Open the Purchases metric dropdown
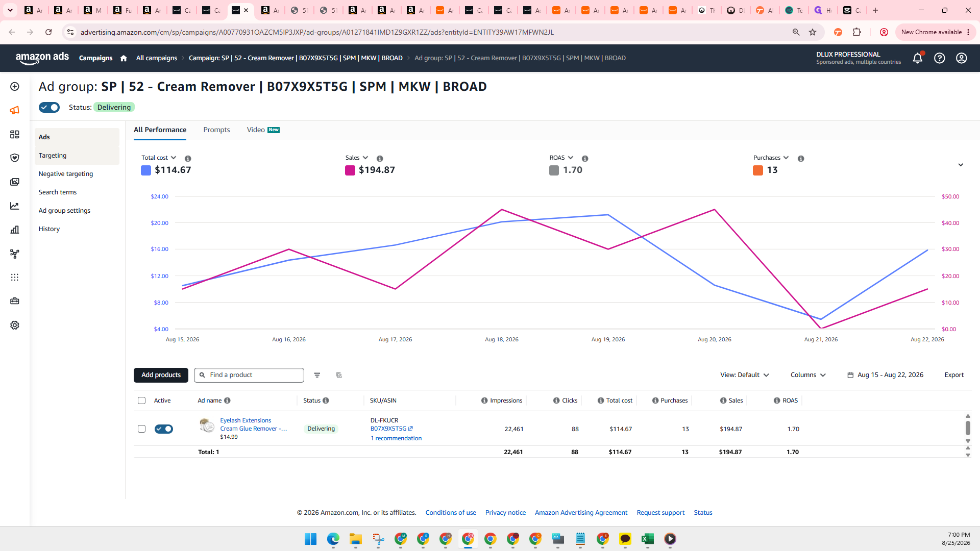This screenshot has height=551, width=980. (771, 158)
